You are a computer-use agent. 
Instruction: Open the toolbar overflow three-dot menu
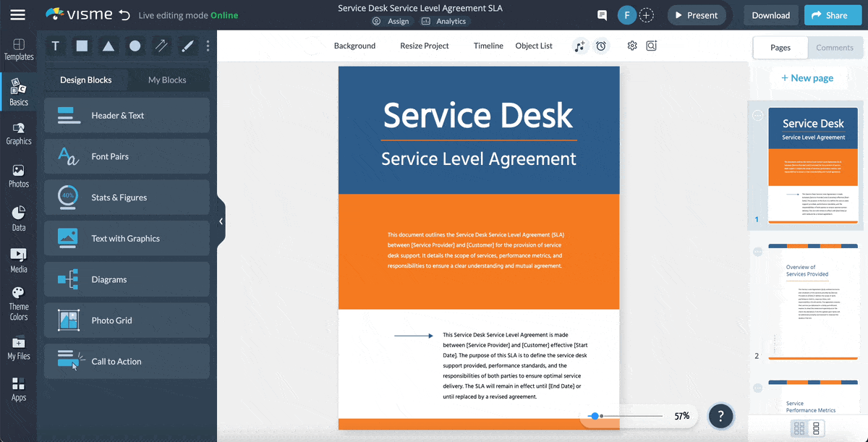(x=208, y=46)
